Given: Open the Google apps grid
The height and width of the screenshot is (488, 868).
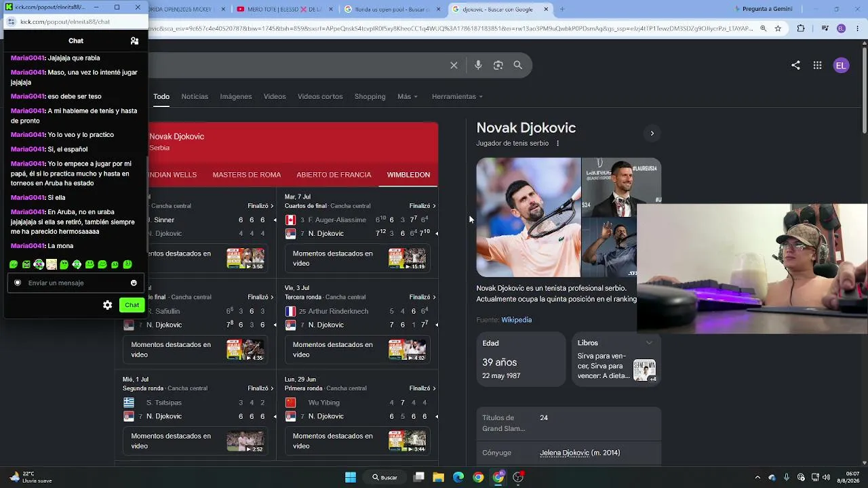Looking at the screenshot, I should click(818, 65).
